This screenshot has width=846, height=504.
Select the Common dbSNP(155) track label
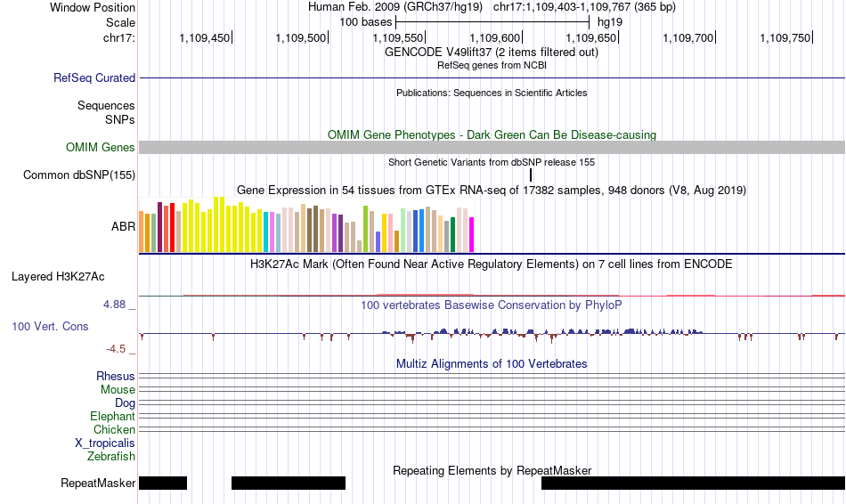pyautogui.click(x=79, y=175)
